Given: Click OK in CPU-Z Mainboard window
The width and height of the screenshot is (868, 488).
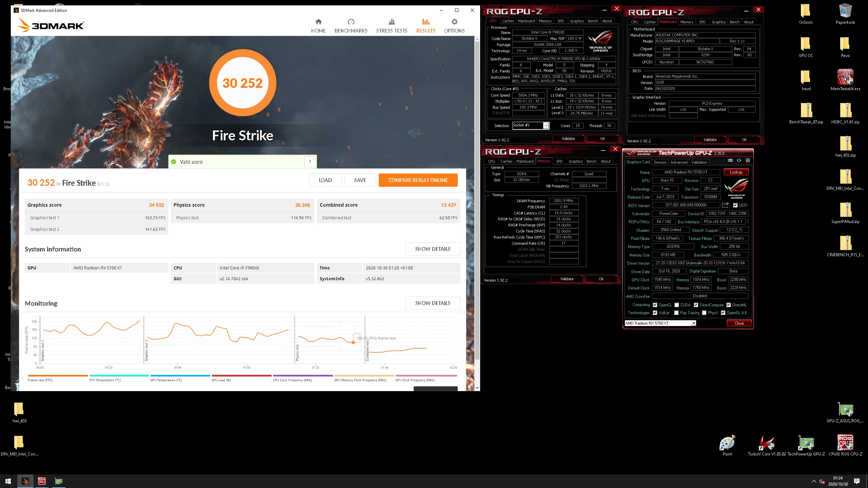Looking at the screenshot, I should 744,140.
